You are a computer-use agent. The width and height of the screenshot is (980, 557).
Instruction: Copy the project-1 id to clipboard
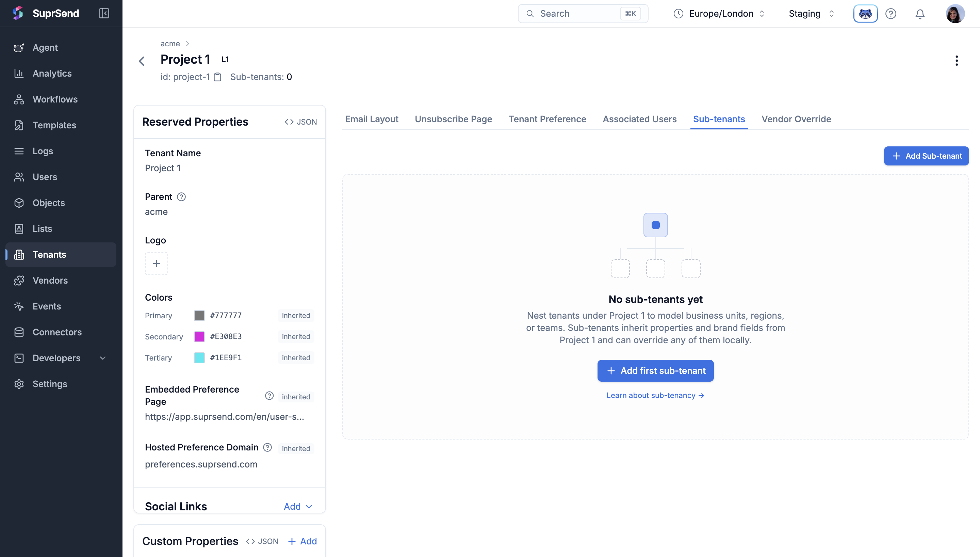pos(217,77)
